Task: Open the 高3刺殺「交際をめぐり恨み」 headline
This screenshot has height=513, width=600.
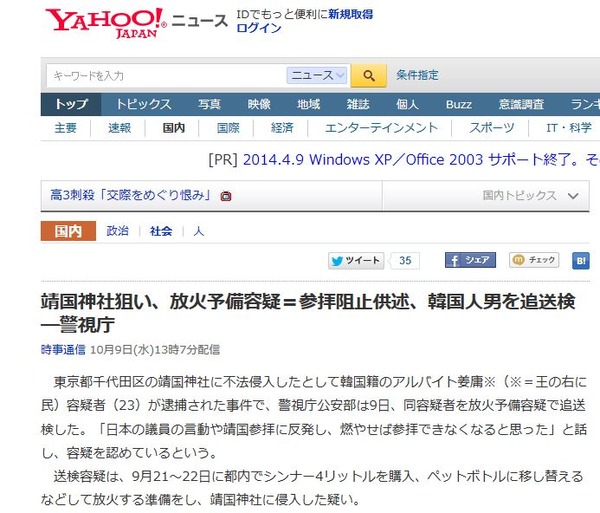Action: (x=131, y=195)
